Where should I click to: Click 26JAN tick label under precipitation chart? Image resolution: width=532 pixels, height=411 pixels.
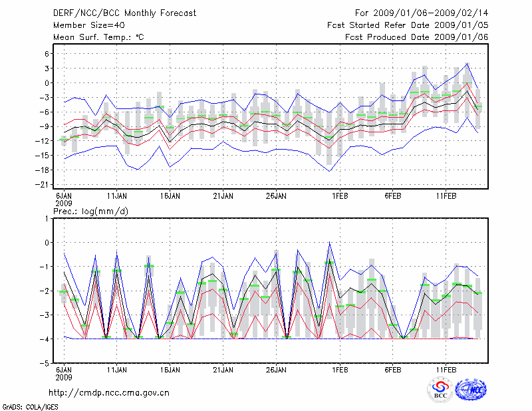pos(275,369)
